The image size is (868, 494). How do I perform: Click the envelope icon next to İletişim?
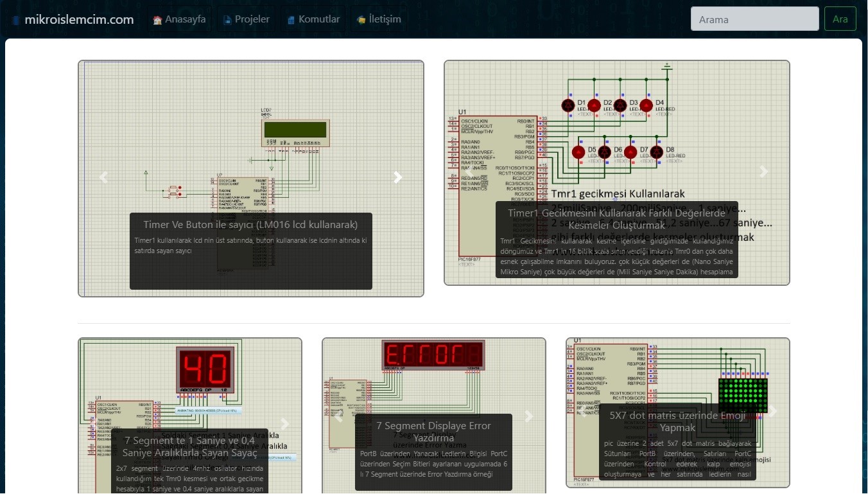(x=361, y=20)
